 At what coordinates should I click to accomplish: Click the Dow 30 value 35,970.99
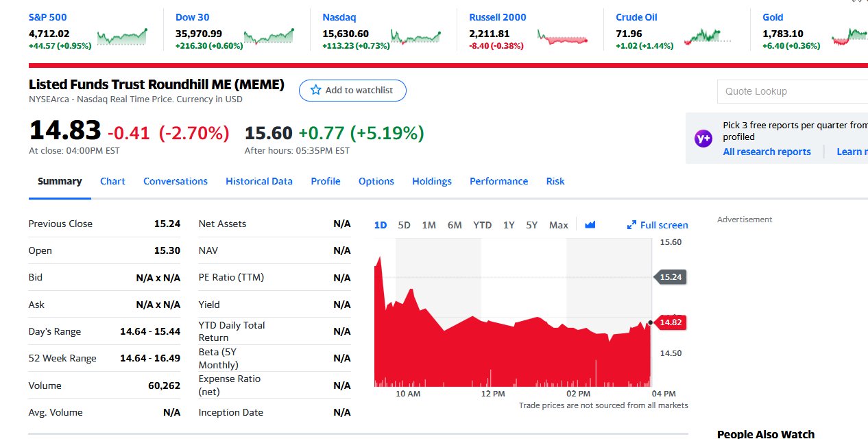pyautogui.click(x=199, y=33)
